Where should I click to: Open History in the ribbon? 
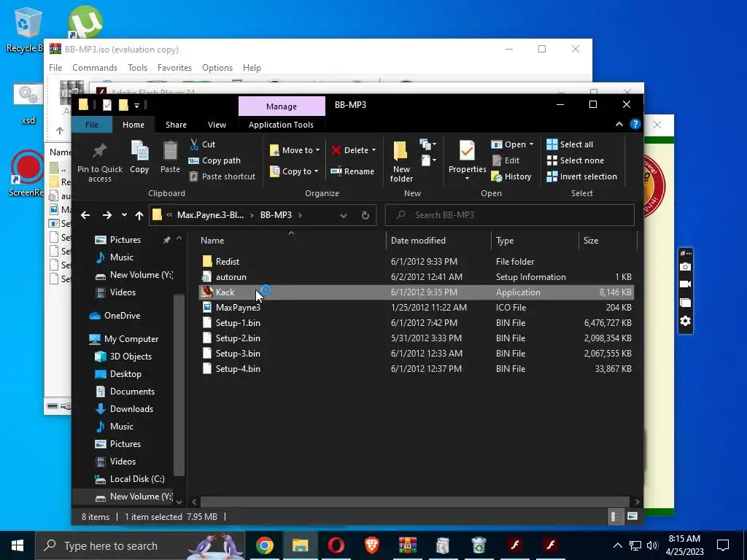[511, 176]
